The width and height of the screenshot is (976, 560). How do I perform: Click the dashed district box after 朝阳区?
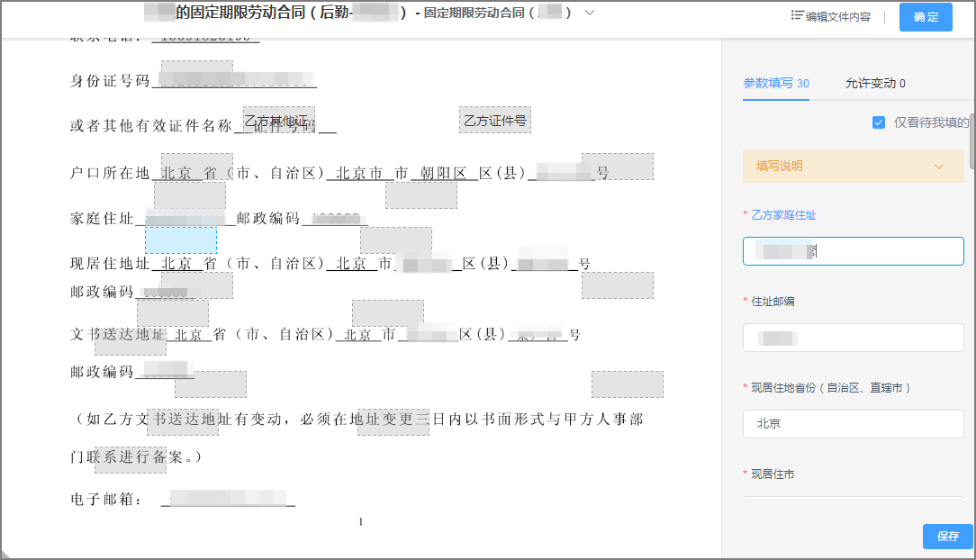420,193
